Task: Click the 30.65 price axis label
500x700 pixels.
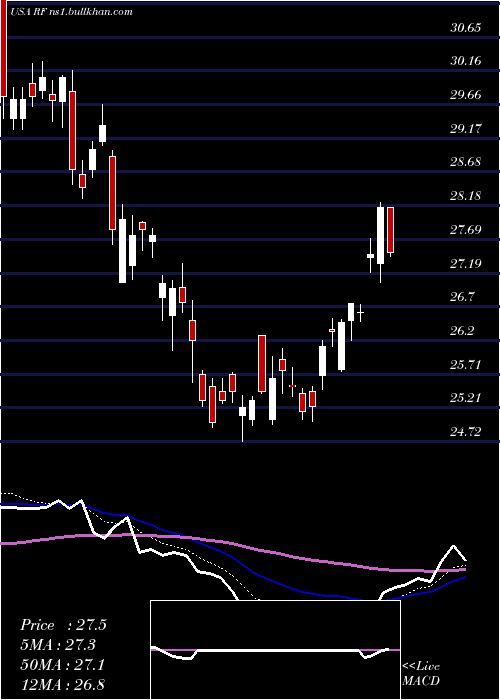Action: coord(466,28)
